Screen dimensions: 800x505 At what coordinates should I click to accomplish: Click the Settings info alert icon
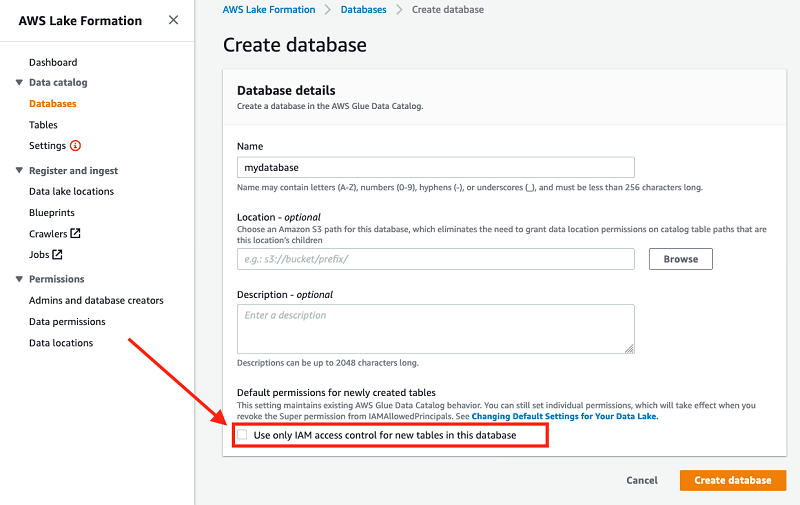click(x=76, y=146)
